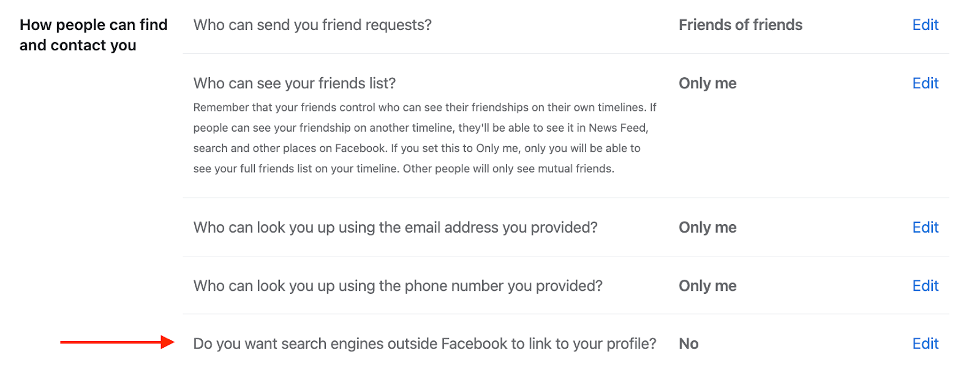Expand the search engines outside Facebook question
980x371 pixels.
[x=424, y=344]
